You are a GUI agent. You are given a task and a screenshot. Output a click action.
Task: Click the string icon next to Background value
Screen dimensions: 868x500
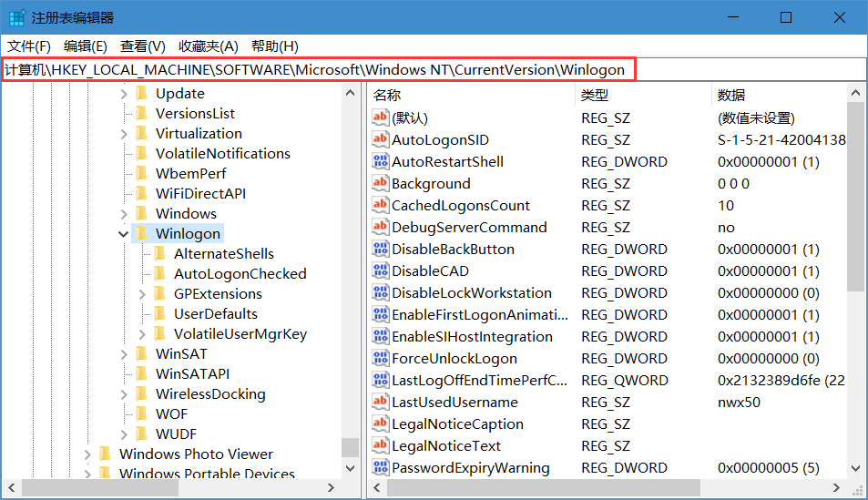coord(380,183)
